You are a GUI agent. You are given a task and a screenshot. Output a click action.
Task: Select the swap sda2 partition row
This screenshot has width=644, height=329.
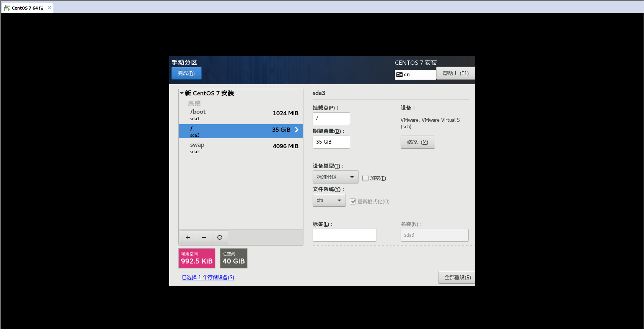[241, 147]
